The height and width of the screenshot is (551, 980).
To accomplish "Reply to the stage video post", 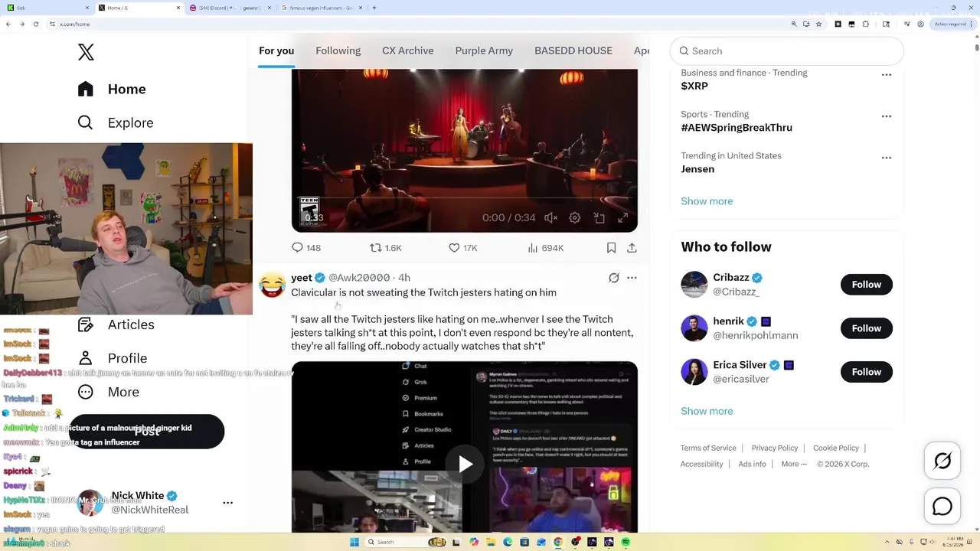I will pos(306,248).
